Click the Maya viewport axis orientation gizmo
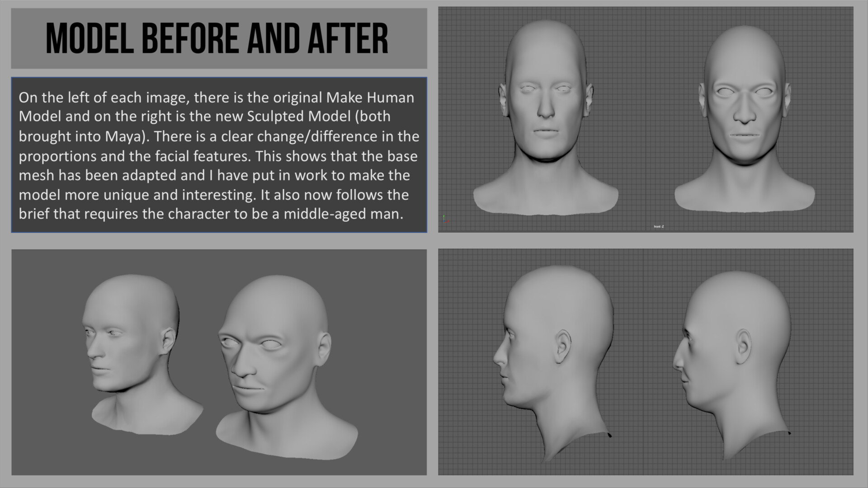Screen dimensions: 868x488 [x=445, y=220]
